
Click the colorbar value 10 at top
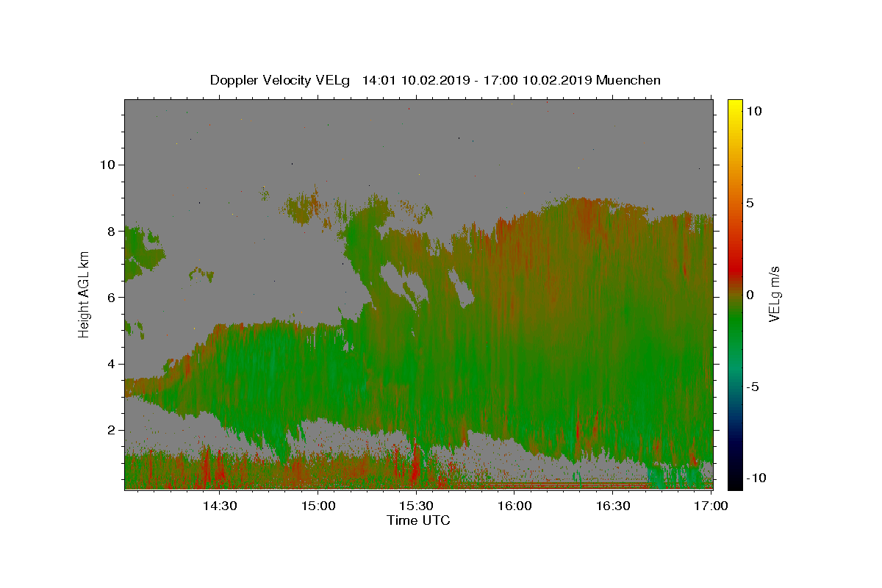(x=754, y=111)
